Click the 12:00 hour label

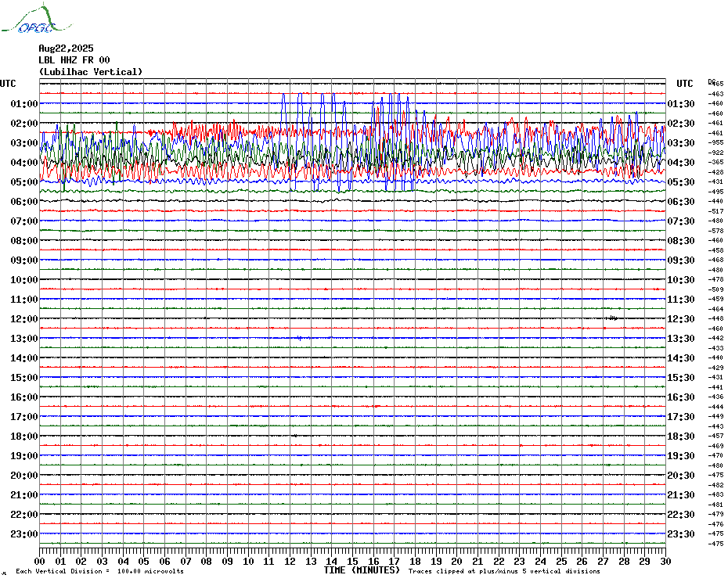tap(24, 319)
